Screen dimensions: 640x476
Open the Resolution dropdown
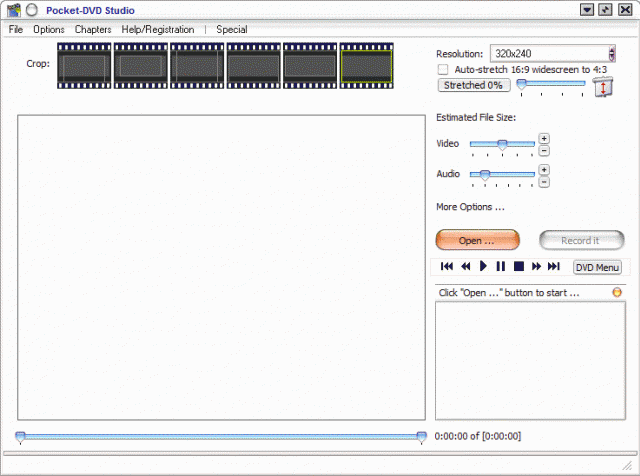click(611, 54)
